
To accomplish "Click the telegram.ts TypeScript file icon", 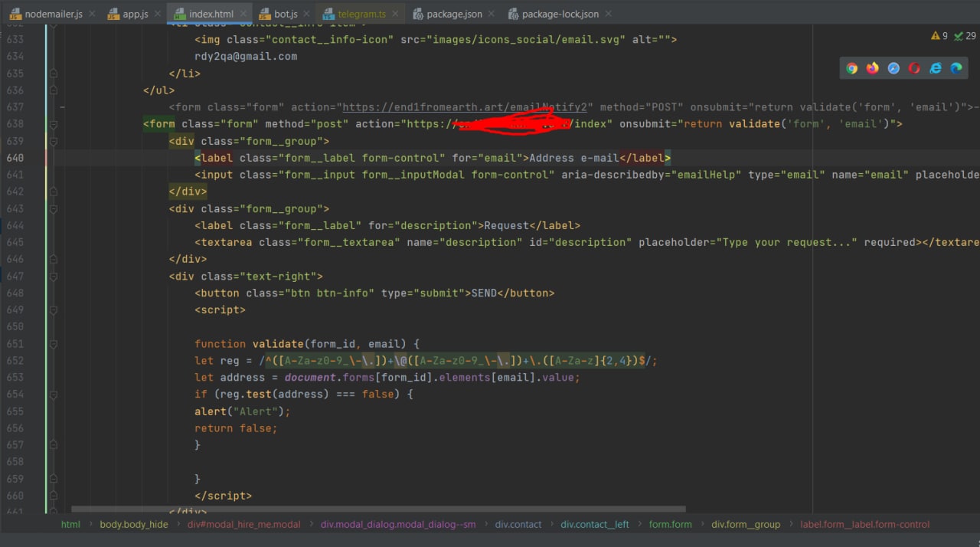I will (x=328, y=14).
